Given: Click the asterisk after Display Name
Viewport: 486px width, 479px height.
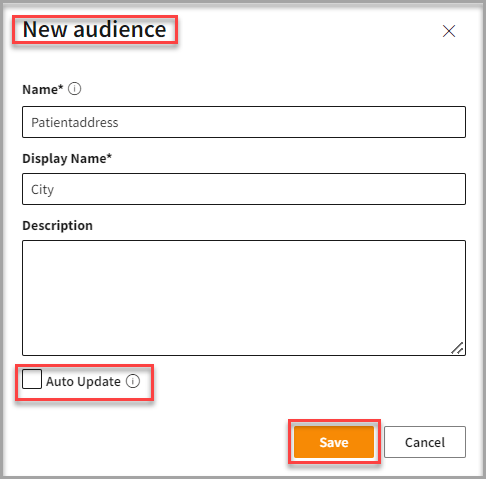Looking at the screenshot, I should tap(109, 156).
